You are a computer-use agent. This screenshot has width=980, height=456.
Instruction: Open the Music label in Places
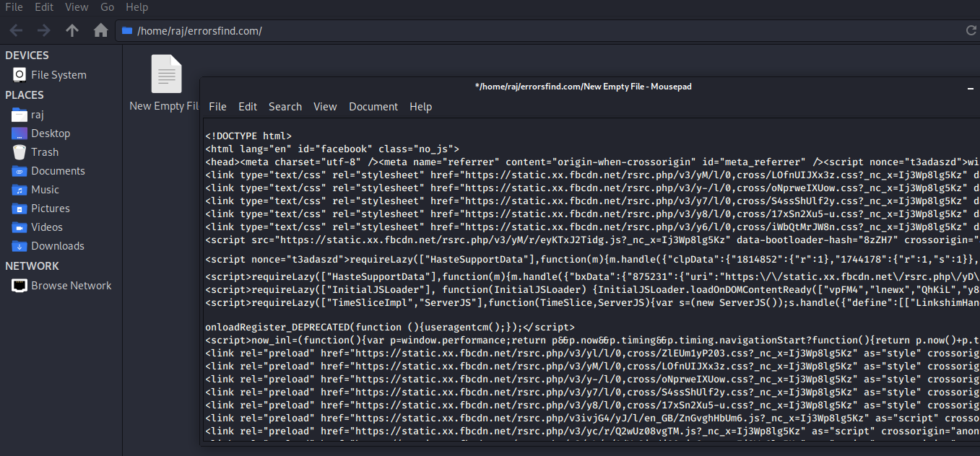tap(45, 190)
